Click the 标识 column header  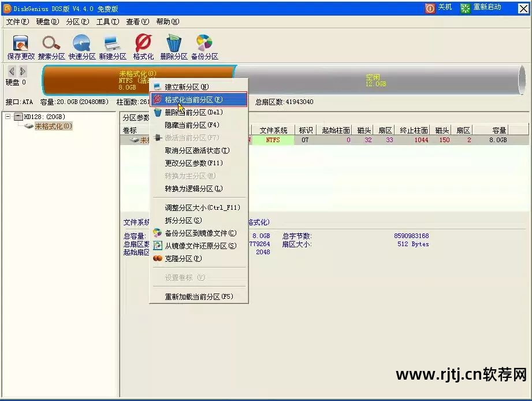click(306, 130)
